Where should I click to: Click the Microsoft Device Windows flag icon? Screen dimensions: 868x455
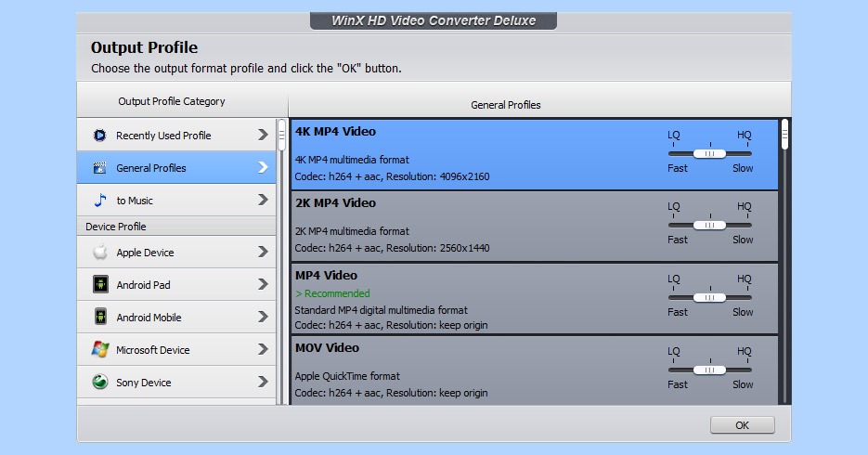tap(100, 349)
